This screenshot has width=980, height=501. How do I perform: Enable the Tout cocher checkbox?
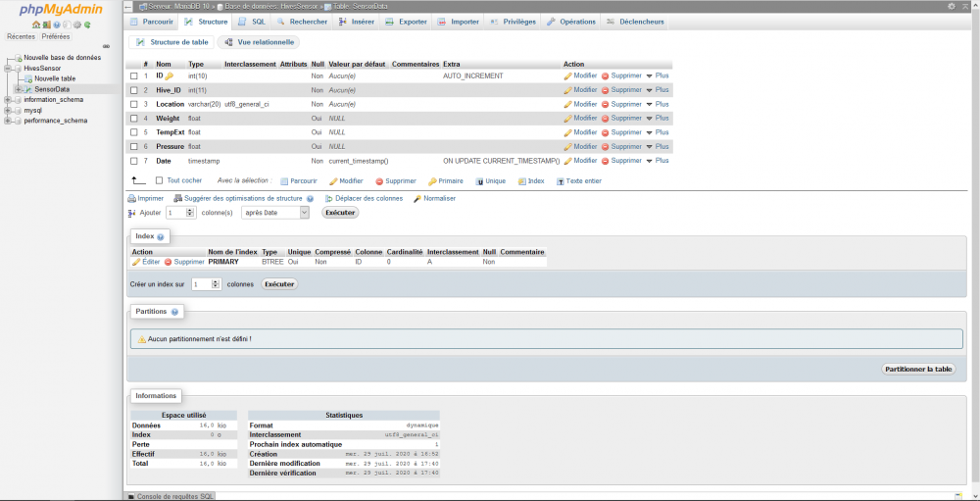tap(160, 180)
